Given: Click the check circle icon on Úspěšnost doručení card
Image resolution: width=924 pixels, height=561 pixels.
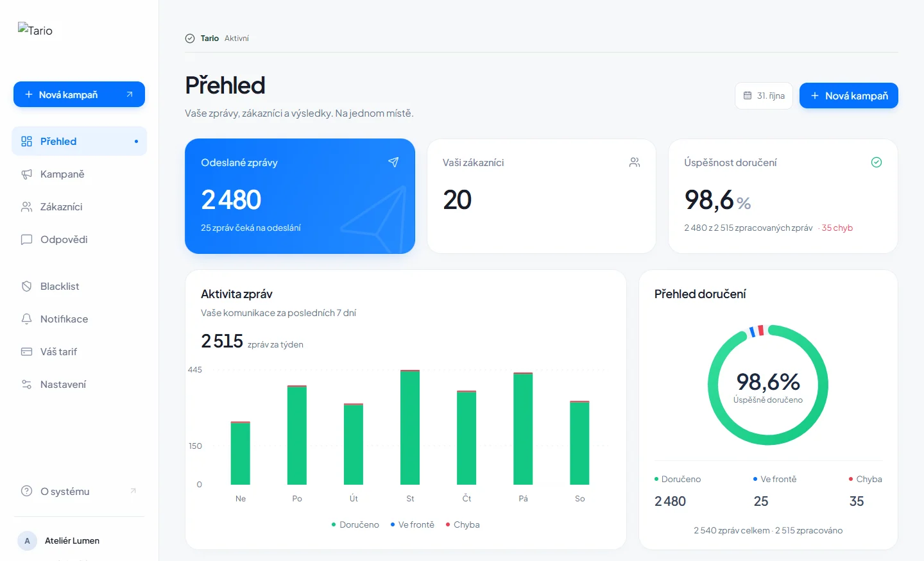Looking at the screenshot, I should click(877, 162).
